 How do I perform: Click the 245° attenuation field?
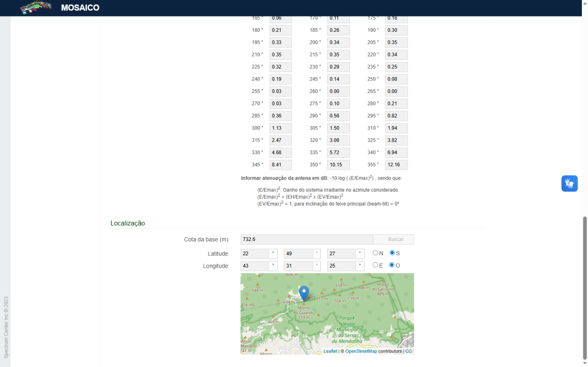coord(338,79)
